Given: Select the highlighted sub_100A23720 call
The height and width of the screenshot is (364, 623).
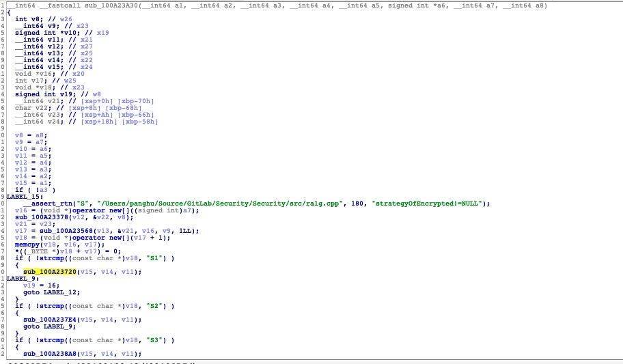Looking at the screenshot, I should 50,272.
